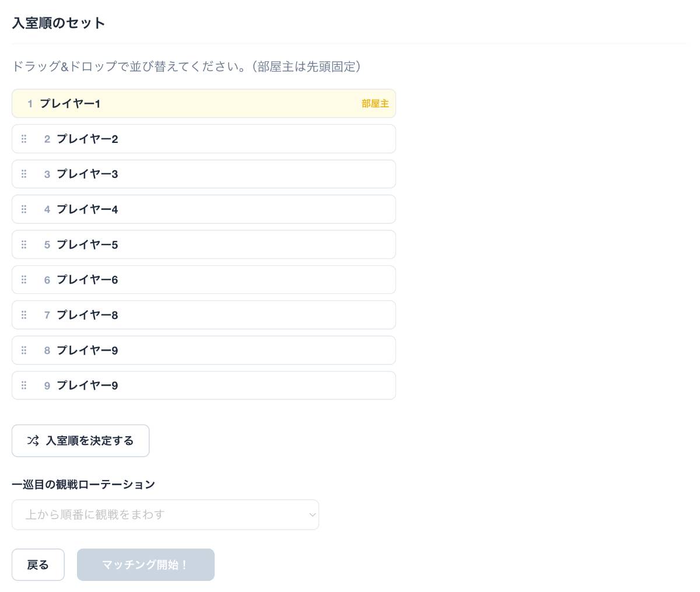Click the マッチング開始！ button
Screen dimensions: 700x592
145,565
